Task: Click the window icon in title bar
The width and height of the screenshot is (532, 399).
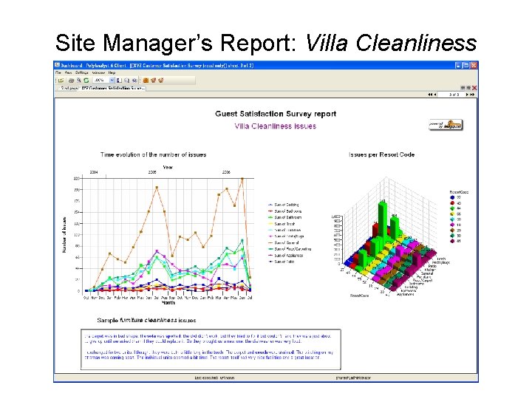Action: click(x=58, y=65)
